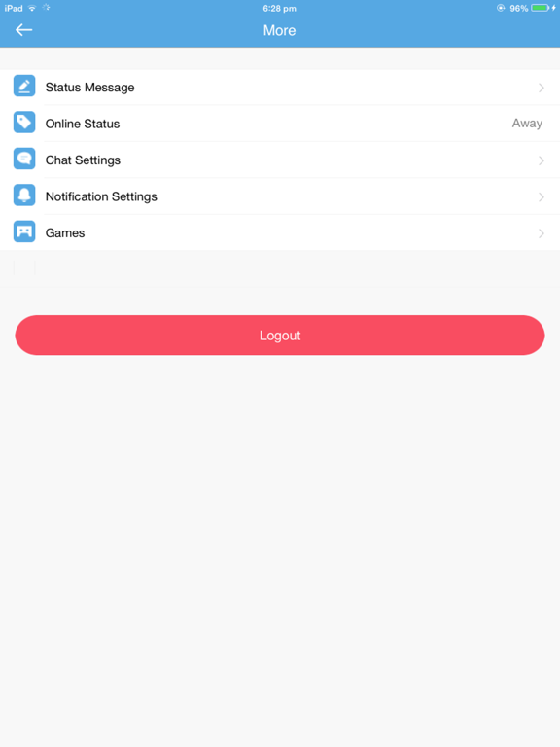Screen dimensions: 560x747
Task: Select the Games text label
Action: click(65, 233)
